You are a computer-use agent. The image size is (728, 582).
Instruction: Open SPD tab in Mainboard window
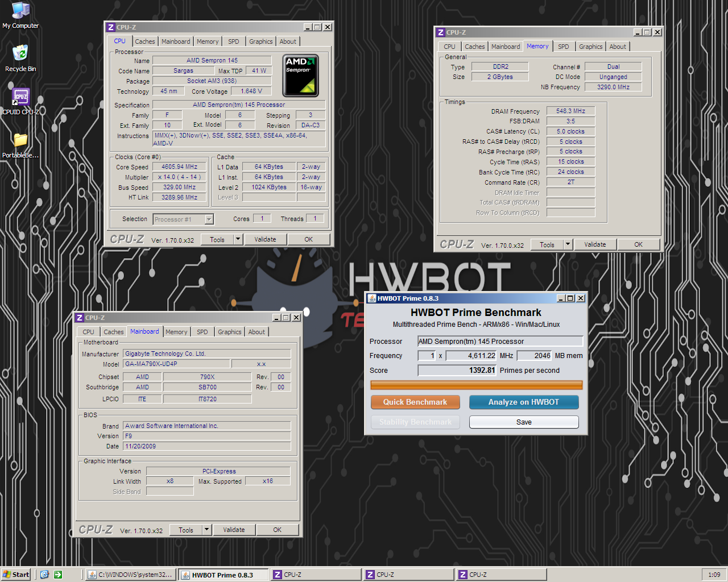(202, 332)
